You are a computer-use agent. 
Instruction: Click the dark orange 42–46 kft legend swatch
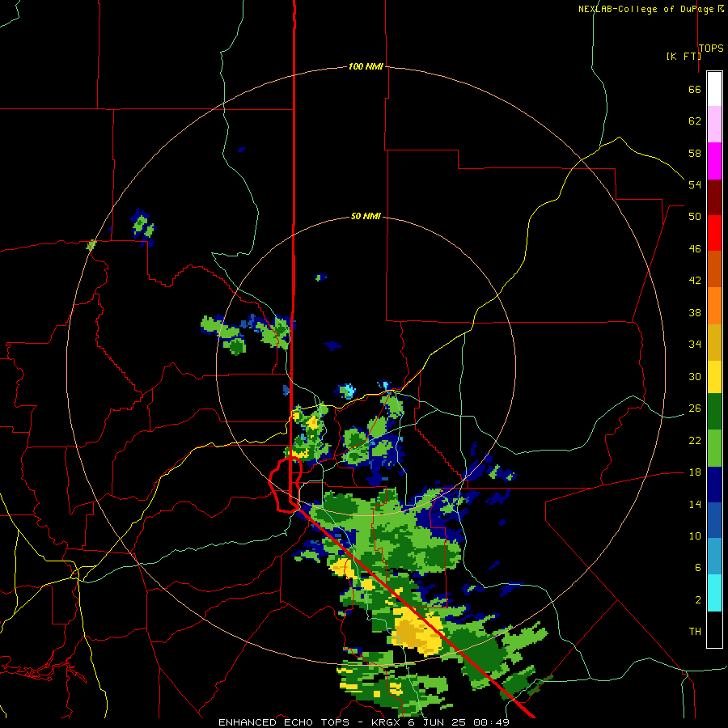tap(714, 269)
